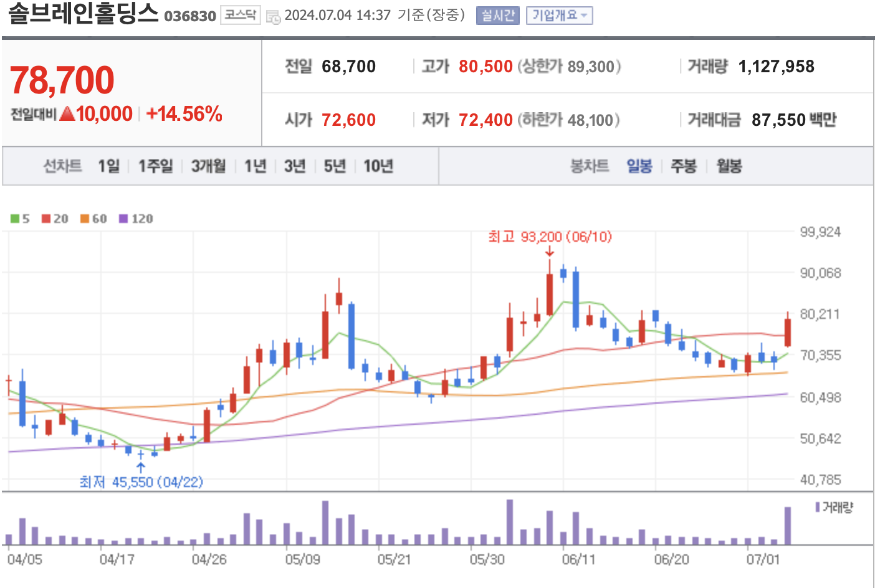
Task: Click the orange 60-day moving average legend swatch
Action: (x=85, y=219)
